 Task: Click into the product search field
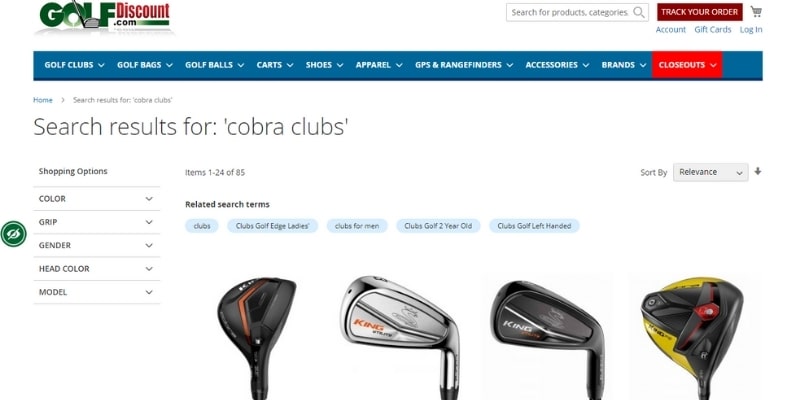(569, 12)
